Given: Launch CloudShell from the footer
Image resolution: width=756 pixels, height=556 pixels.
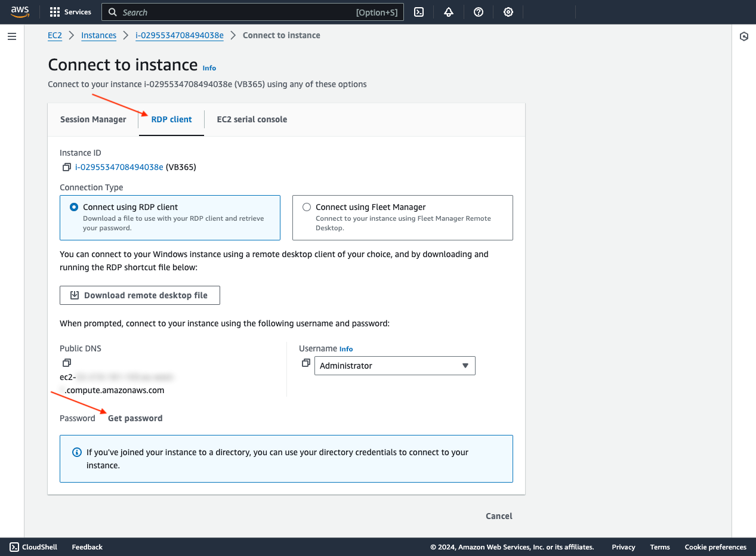Looking at the screenshot, I should [33, 547].
